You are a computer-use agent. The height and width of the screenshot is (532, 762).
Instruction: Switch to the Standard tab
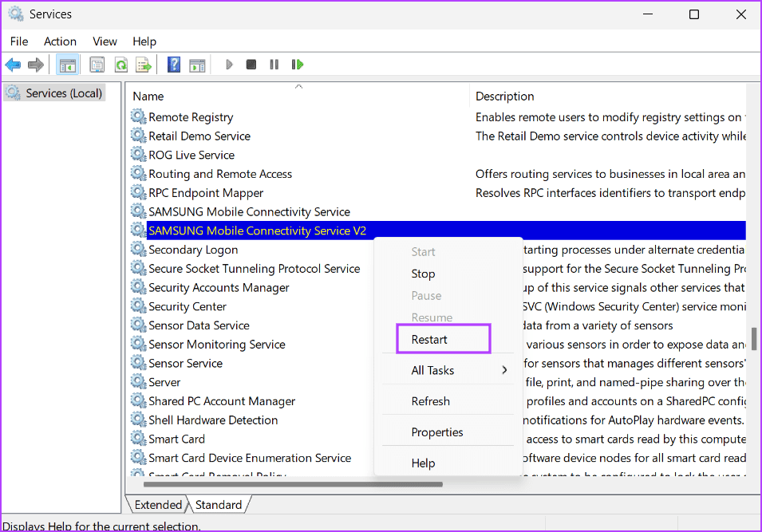[219, 505]
